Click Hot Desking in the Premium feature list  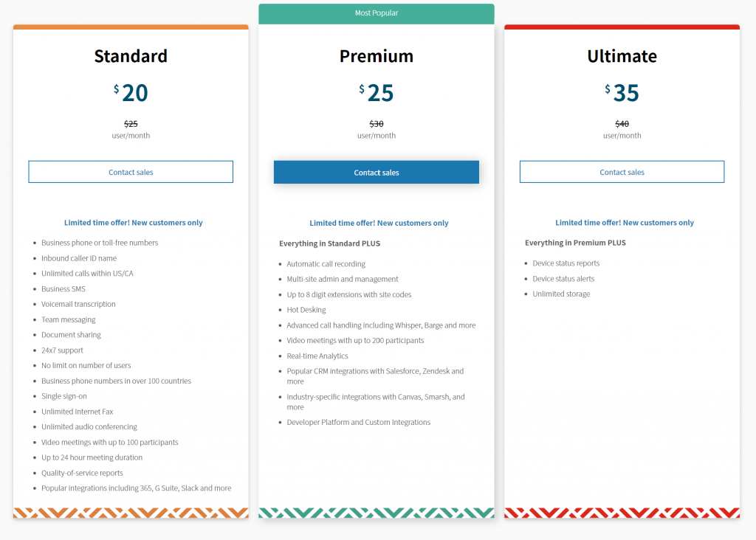coord(306,309)
